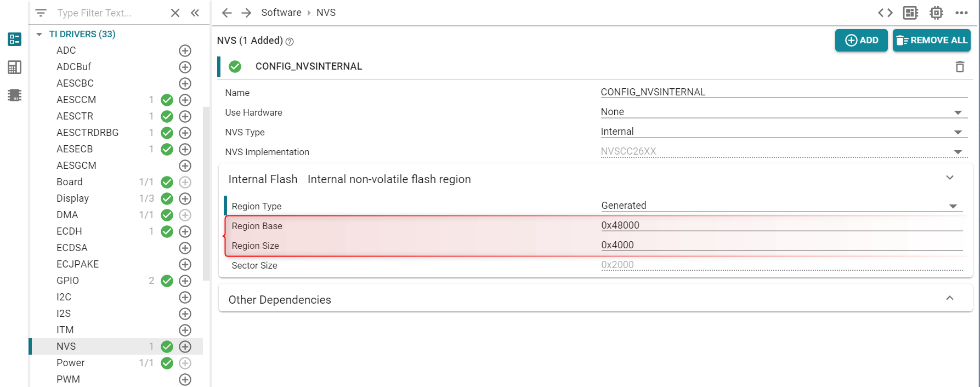
Task: Open the Region Type dropdown
Action: click(959, 205)
